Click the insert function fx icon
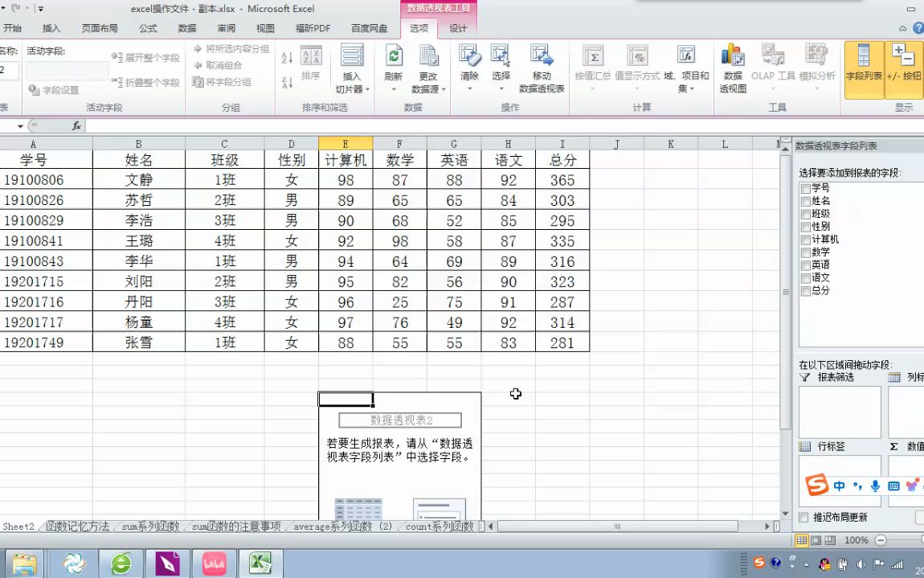 [x=76, y=125]
